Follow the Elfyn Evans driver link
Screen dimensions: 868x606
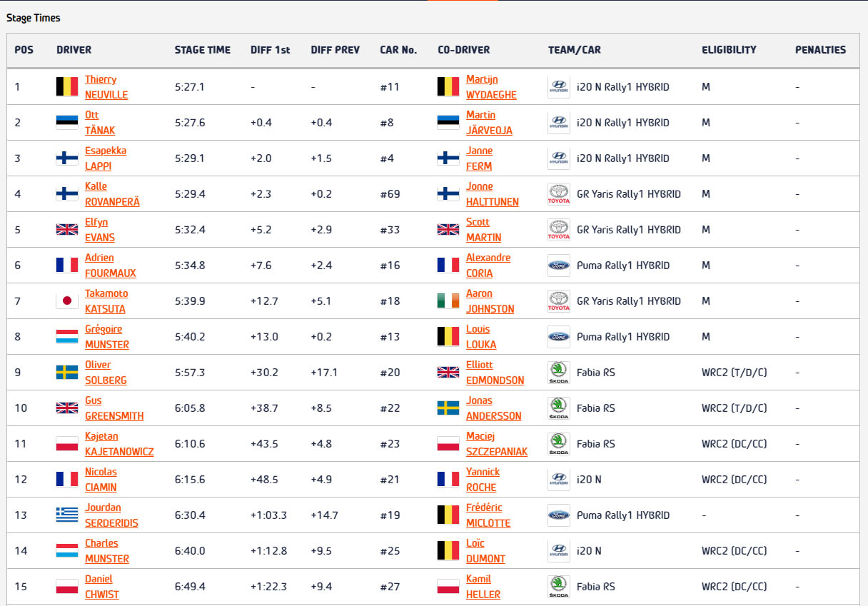tap(99, 230)
